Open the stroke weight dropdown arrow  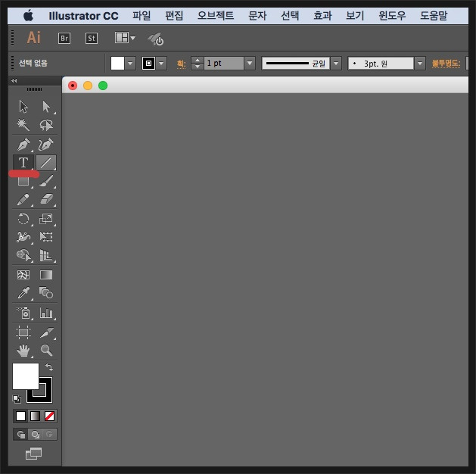pyautogui.click(x=250, y=63)
